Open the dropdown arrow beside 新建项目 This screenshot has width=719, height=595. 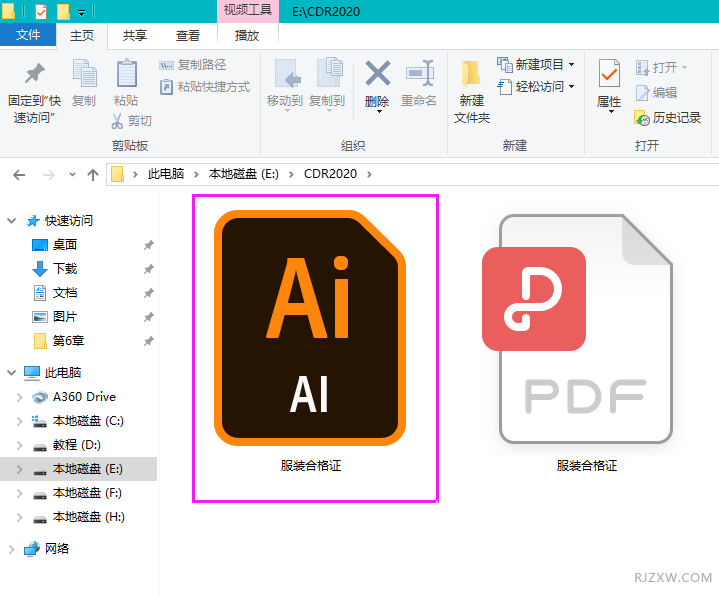coord(571,65)
